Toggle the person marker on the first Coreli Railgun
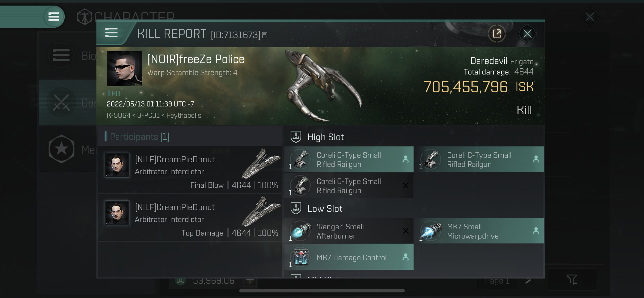Screen dimensions: 644x298 point(405,159)
